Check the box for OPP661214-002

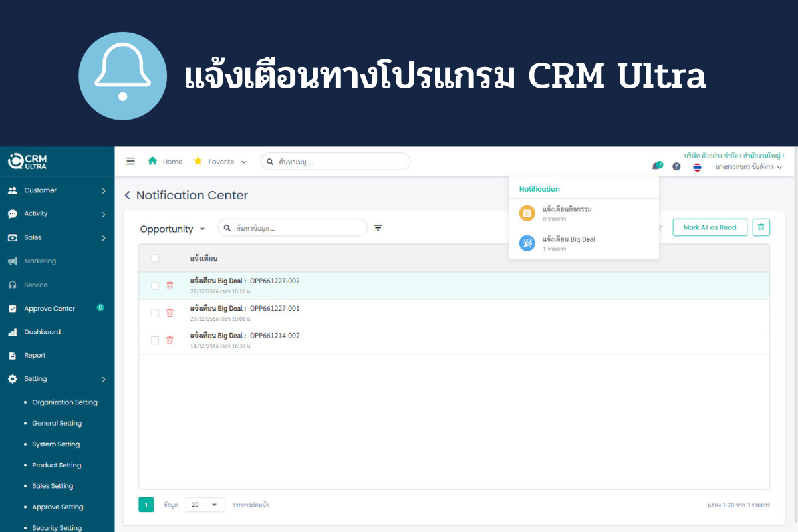155,340
